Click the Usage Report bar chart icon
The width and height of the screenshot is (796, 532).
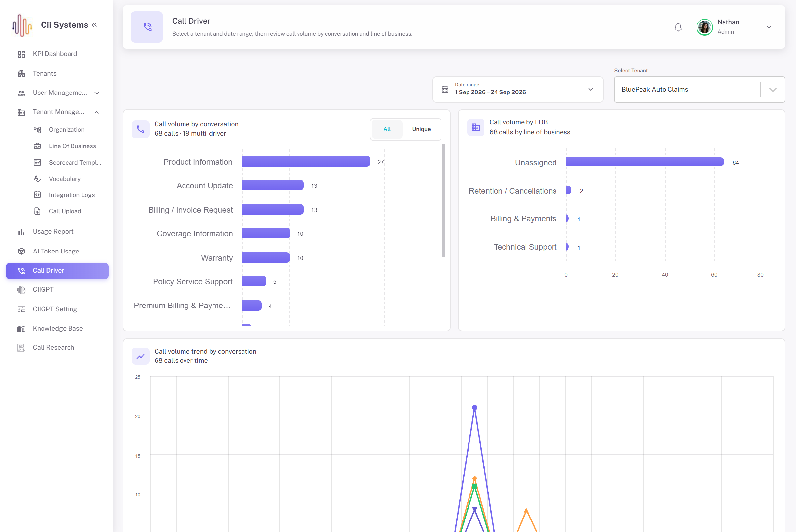[21, 232]
